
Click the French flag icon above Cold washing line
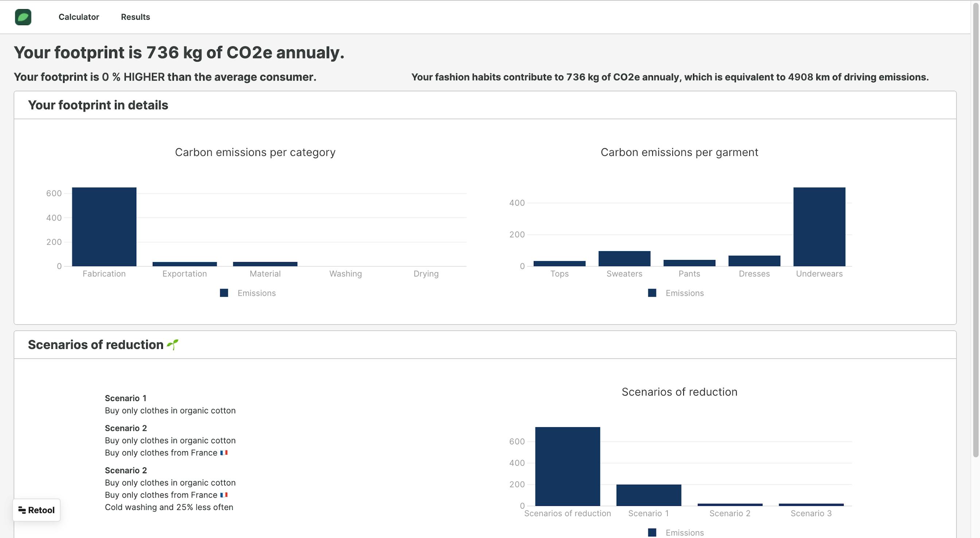[224, 495]
